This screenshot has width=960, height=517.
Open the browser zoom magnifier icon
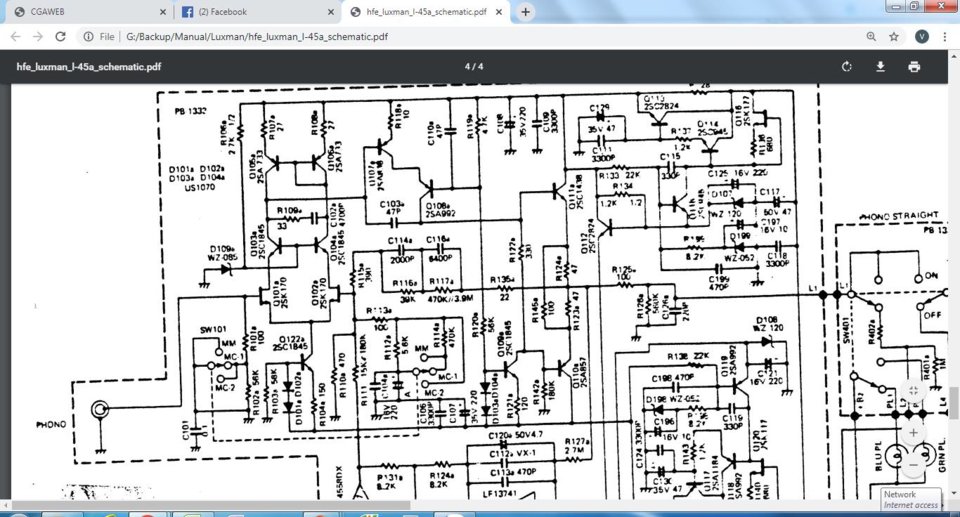click(871, 37)
